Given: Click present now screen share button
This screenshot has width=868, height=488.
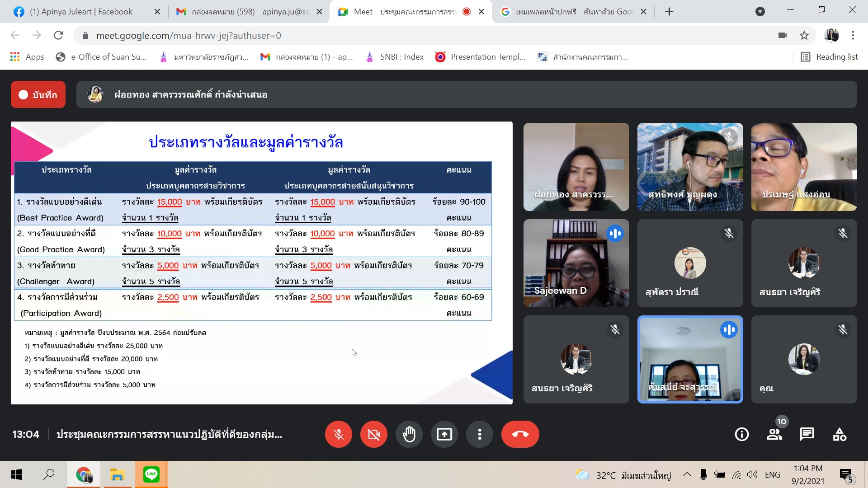Looking at the screenshot, I should pos(444,434).
